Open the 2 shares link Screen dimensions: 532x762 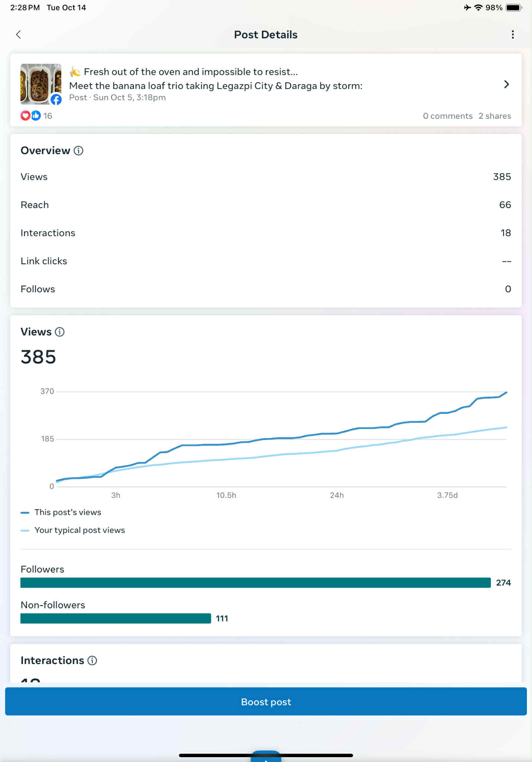pyautogui.click(x=494, y=116)
